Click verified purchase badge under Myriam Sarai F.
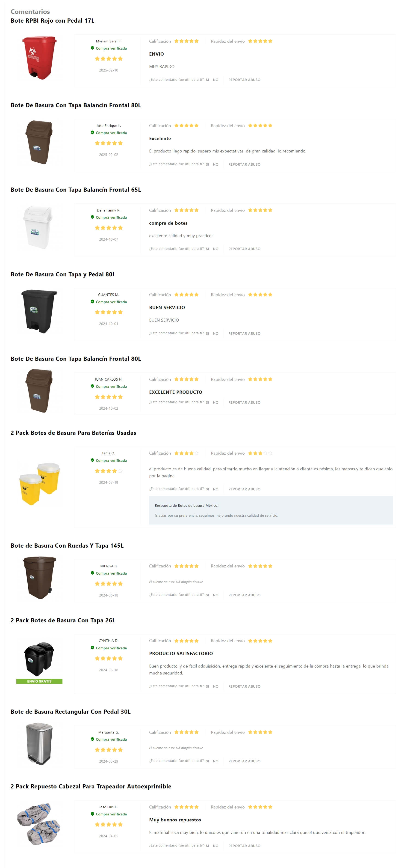407x868 pixels. (109, 48)
